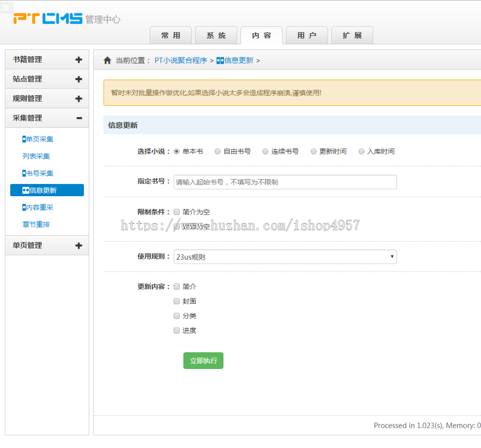Check the 简介为空 limit condition
This screenshot has width=481, height=448.
pos(177,212)
